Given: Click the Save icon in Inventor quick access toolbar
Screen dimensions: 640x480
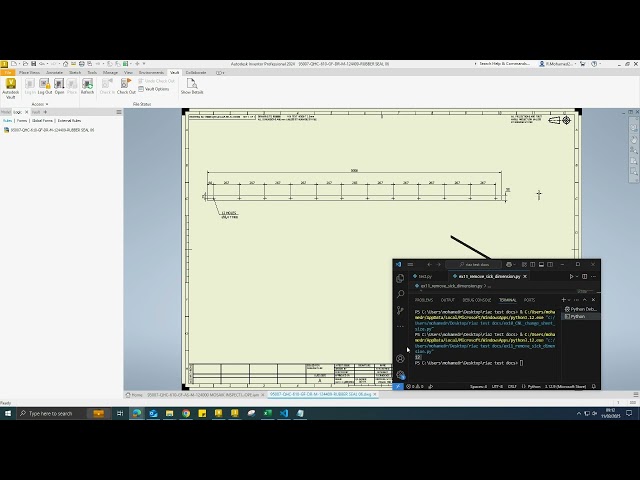Looking at the screenshot, I should click(33, 64).
